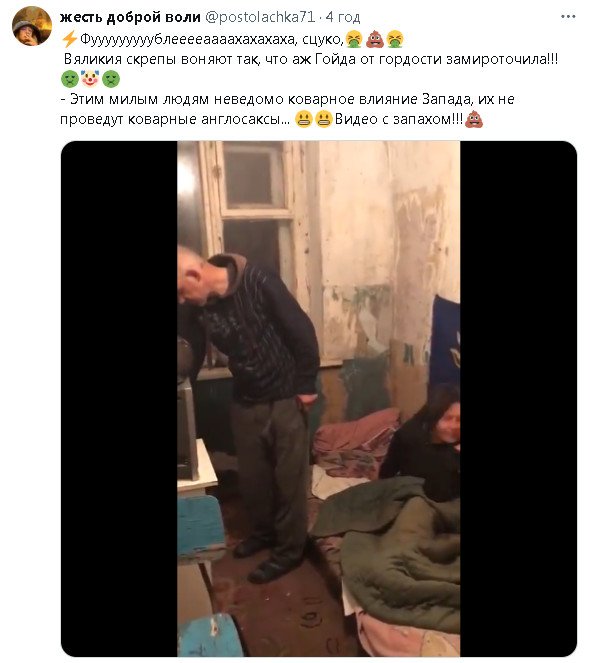Screen dimensions: 590x663
Task: Click the clown face emoji
Action: coord(90,79)
